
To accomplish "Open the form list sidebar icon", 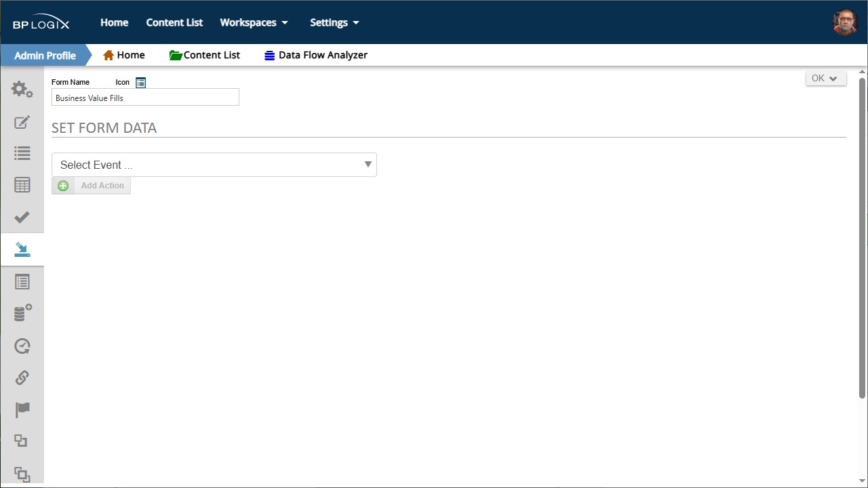I will (x=22, y=282).
